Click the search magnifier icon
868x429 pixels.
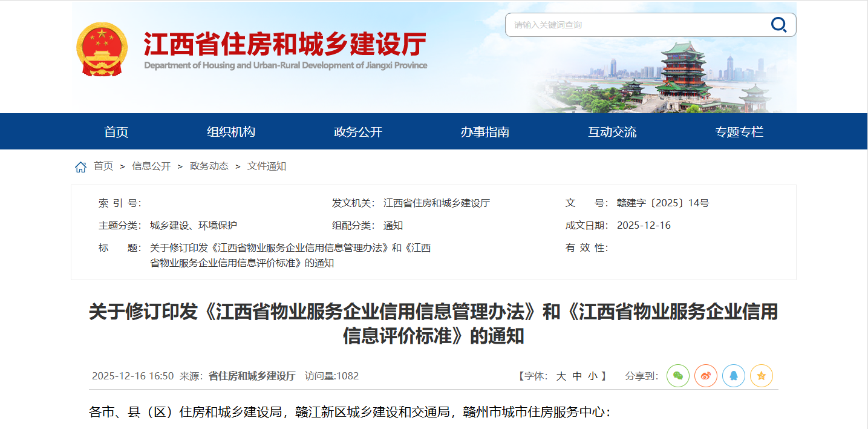[x=778, y=25]
